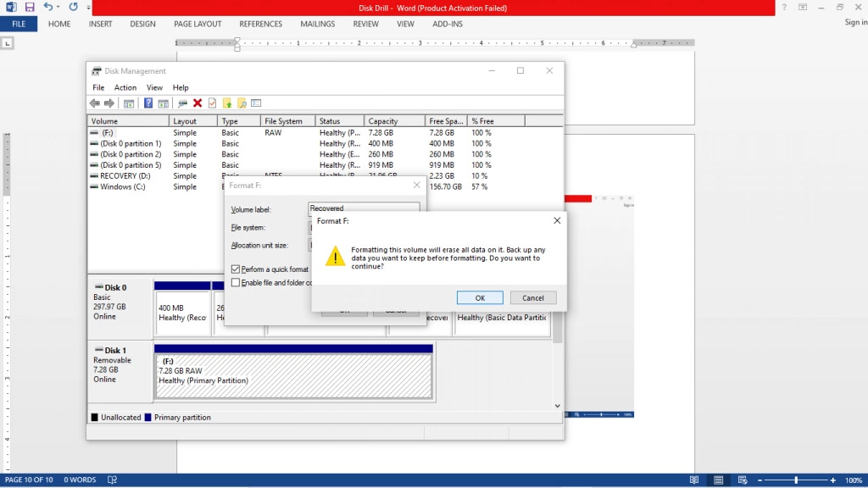
Task: Click the Redo/Repeat icon in Word
Action: click(73, 7)
